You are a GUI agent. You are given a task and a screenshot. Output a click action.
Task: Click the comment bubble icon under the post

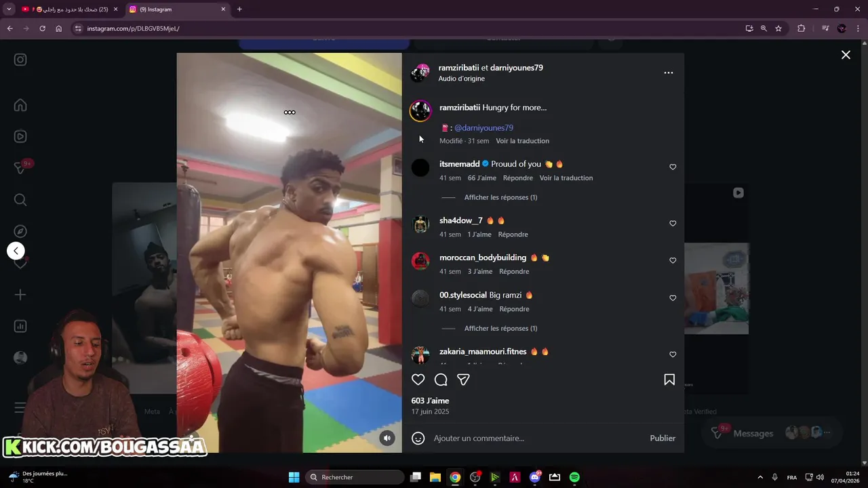coord(441,380)
